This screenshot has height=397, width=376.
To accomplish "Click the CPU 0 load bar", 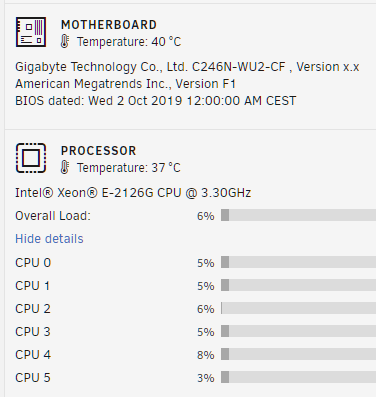I will tap(298, 262).
